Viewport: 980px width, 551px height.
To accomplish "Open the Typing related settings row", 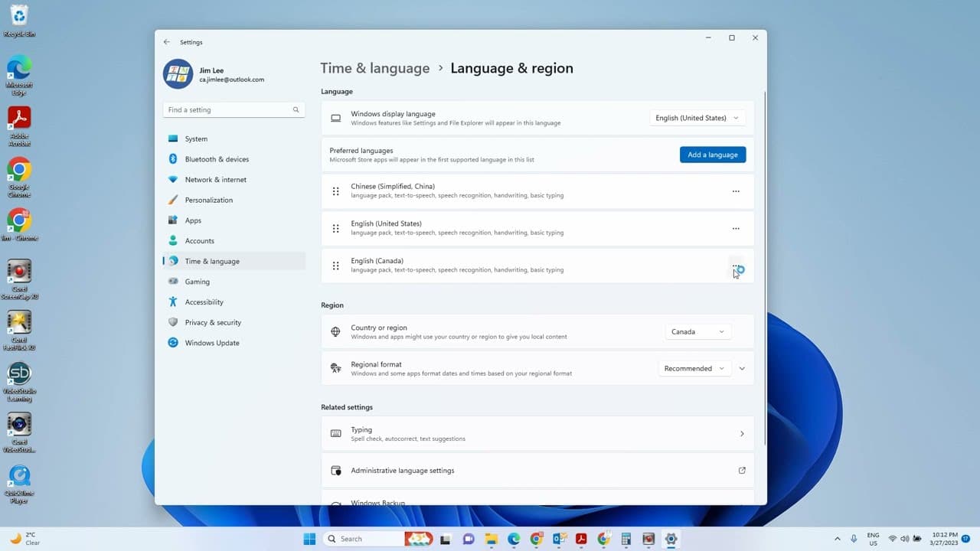I will [537, 434].
